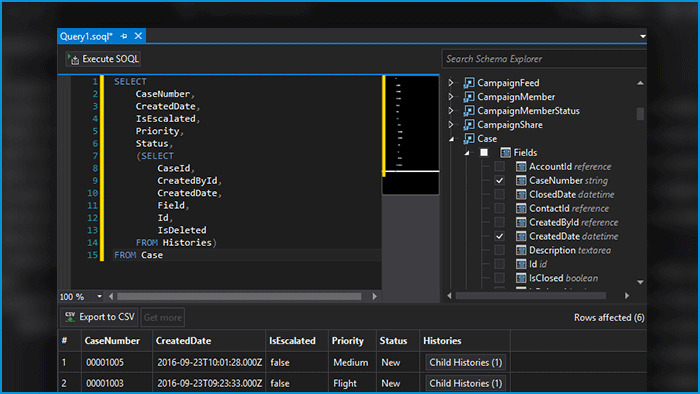
Task: Click the CaseNumber field icon
Action: point(521,180)
